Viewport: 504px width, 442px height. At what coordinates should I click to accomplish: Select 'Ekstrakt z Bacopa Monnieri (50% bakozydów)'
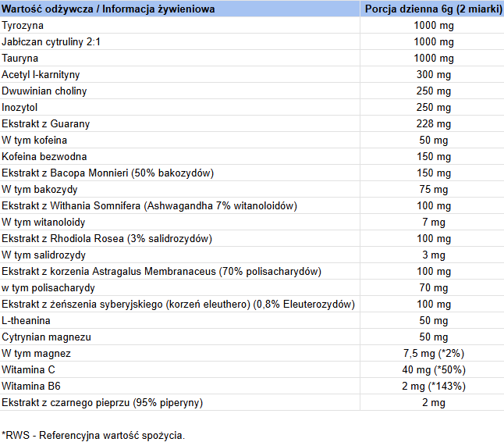(x=108, y=173)
